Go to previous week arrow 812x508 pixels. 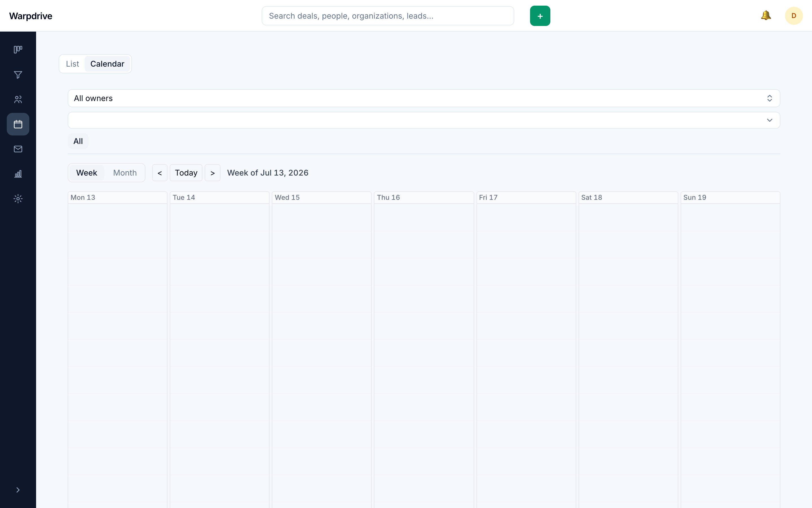coord(160,173)
